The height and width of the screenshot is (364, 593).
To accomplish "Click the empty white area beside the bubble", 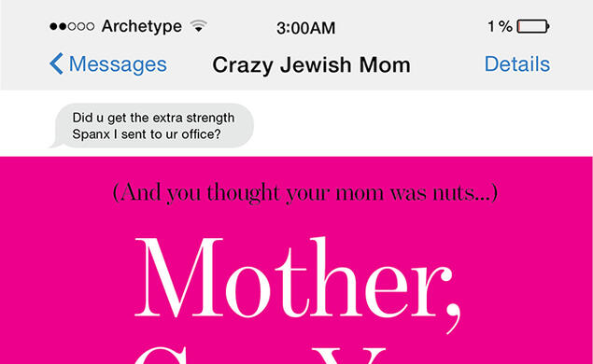I will click(x=416, y=125).
